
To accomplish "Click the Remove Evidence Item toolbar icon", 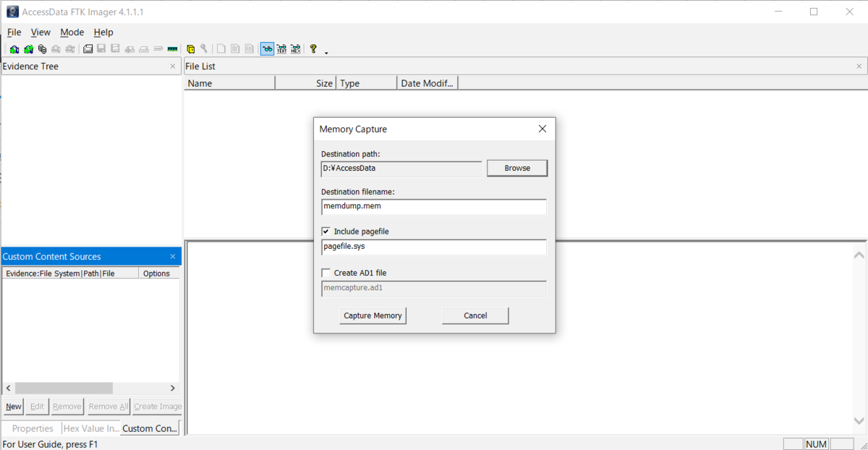I will 56,49.
